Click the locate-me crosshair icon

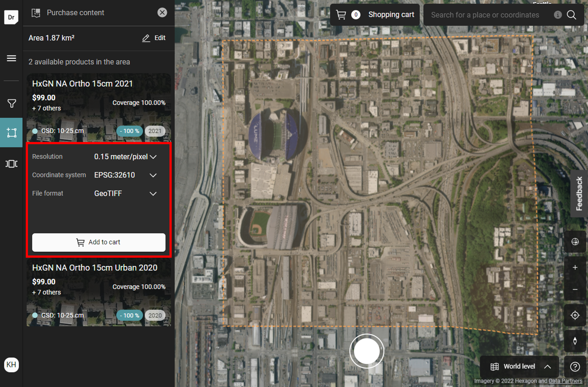tap(575, 315)
